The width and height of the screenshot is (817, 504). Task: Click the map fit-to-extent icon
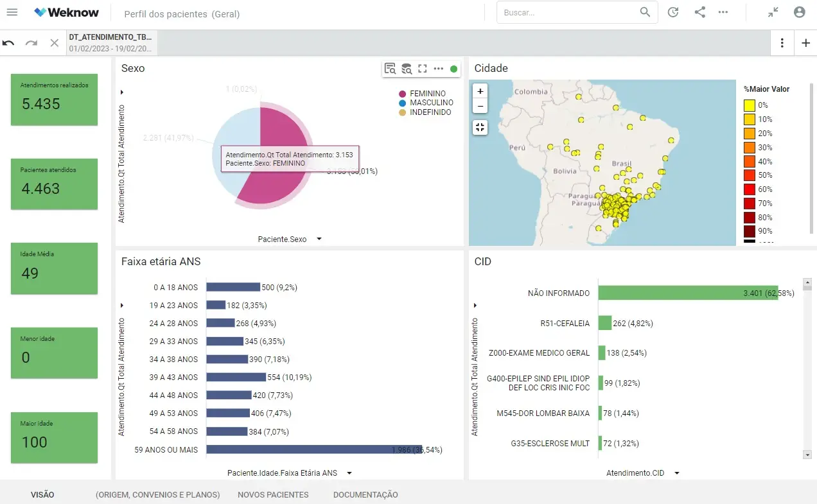[480, 127]
